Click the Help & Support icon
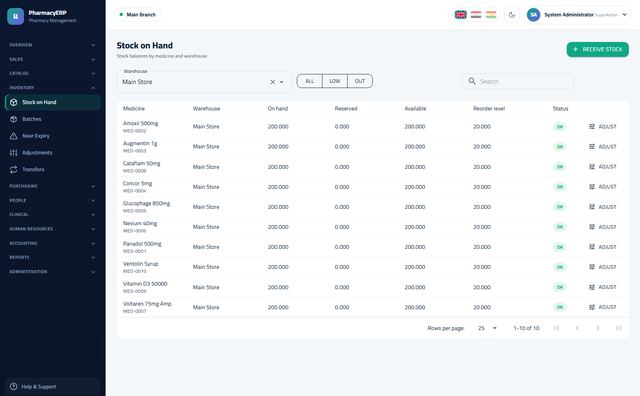Viewport: 640px width, 396px height. click(x=13, y=386)
